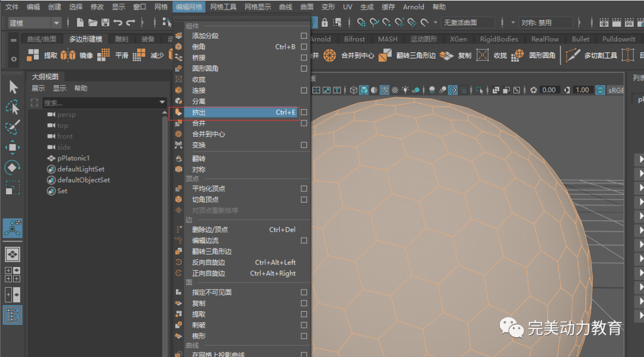
Task: Click the lock selection icon in status line
Action: 324,23
